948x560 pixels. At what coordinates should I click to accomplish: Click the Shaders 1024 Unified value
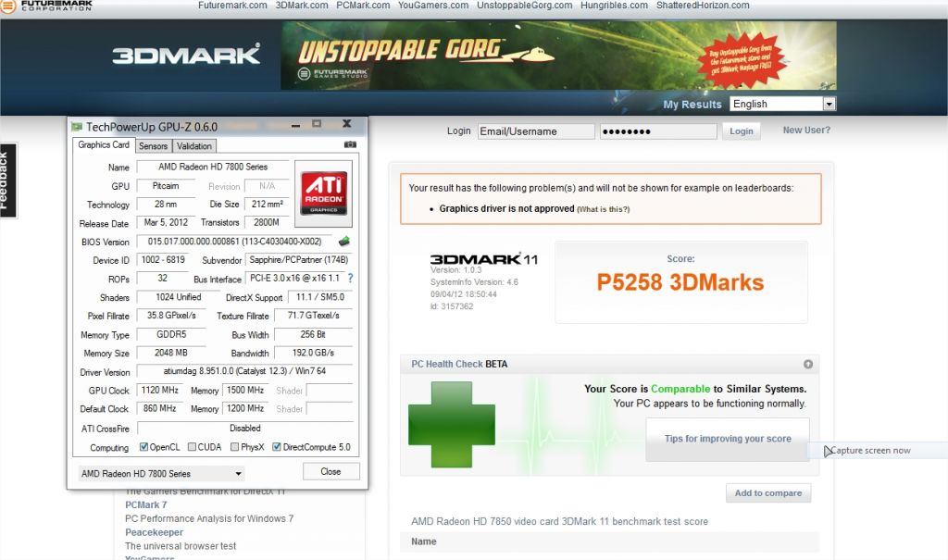(x=179, y=297)
